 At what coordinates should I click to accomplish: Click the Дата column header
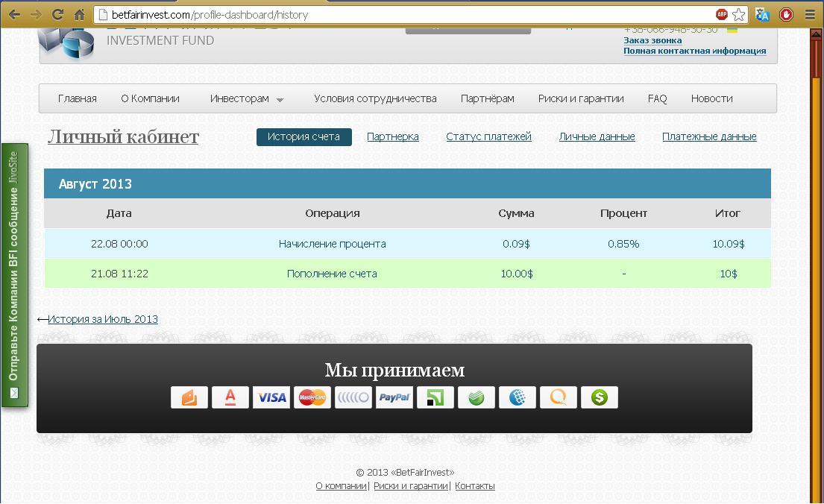tap(119, 213)
